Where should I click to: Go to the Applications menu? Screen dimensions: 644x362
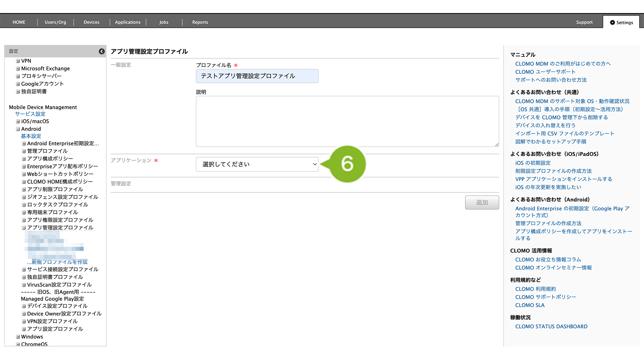[x=127, y=22]
